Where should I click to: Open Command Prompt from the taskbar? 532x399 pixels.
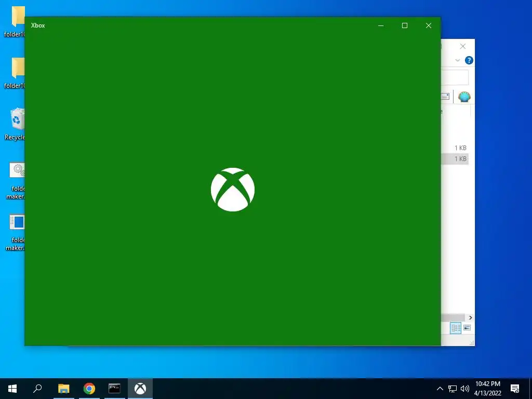pyautogui.click(x=114, y=389)
